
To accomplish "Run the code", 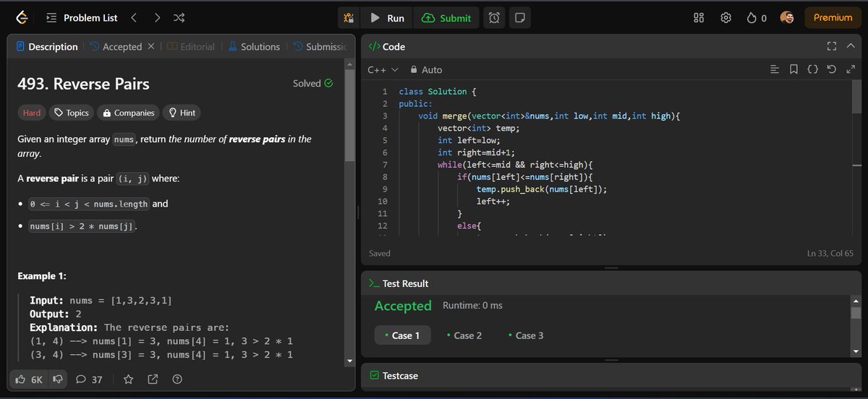I will [387, 18].
